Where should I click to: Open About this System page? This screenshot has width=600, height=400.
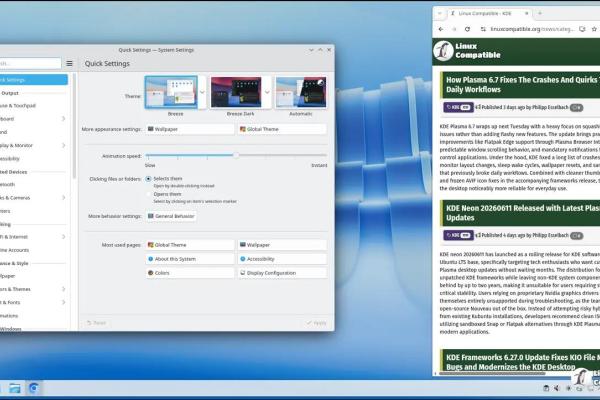(190, 259)
